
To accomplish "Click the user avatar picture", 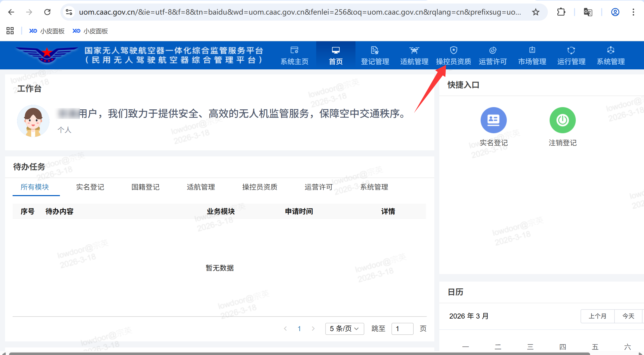I will point(33,121).
